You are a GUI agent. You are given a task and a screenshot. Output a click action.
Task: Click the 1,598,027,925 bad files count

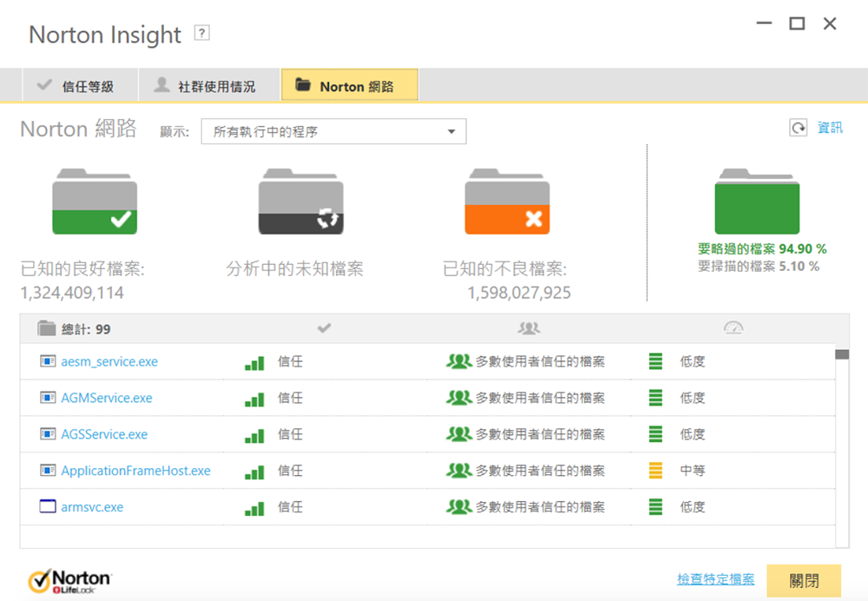[519, 293]
